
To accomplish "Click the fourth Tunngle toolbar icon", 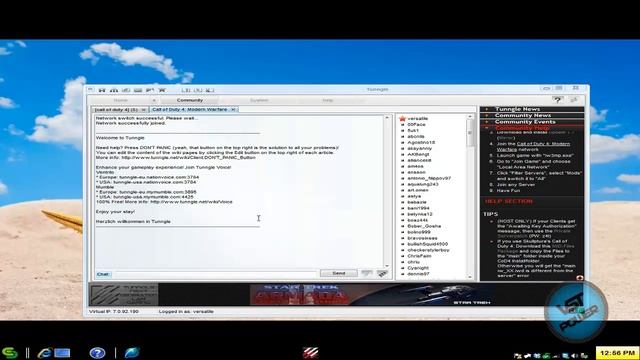I will tap(138, 90).
